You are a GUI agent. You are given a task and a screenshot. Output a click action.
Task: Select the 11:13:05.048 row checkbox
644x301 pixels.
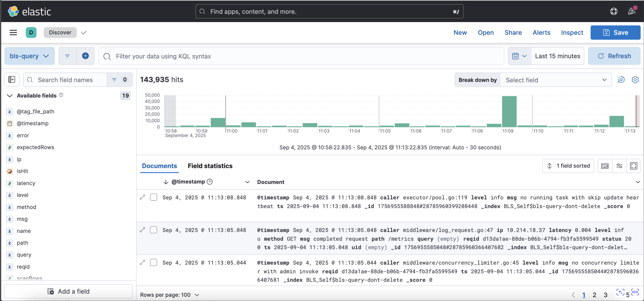153,230
